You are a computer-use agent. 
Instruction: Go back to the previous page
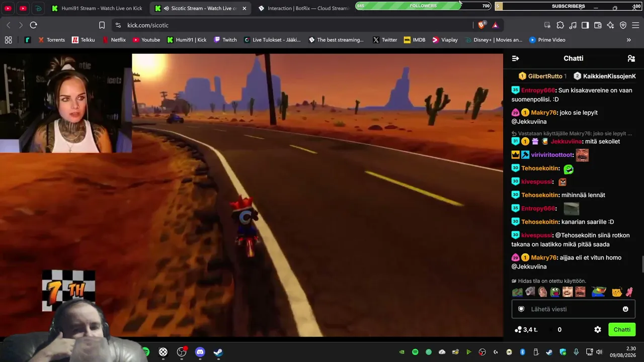(9, 25)
